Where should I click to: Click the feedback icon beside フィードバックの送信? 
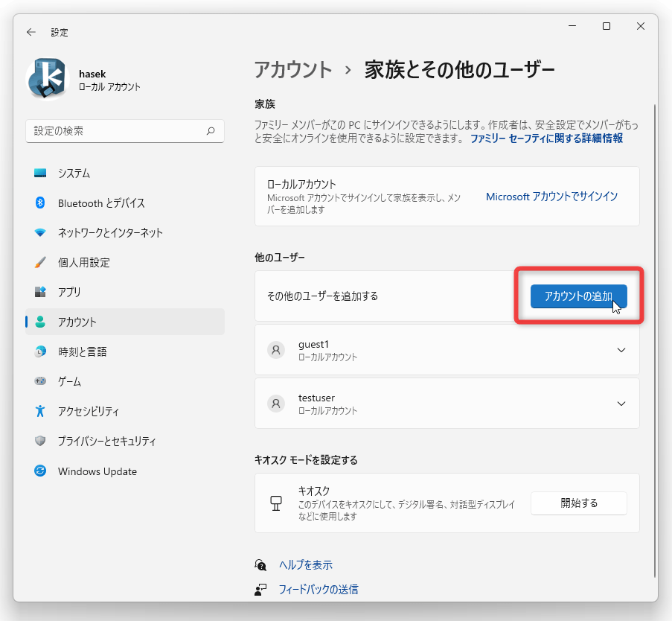260,590
